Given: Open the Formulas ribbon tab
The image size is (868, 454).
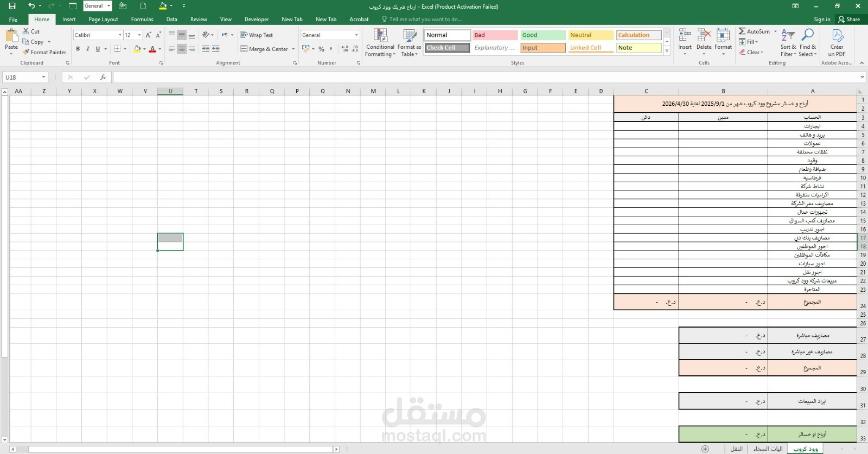Looking at the screenshot, I should pyautogui.click(x=142, y=19).
